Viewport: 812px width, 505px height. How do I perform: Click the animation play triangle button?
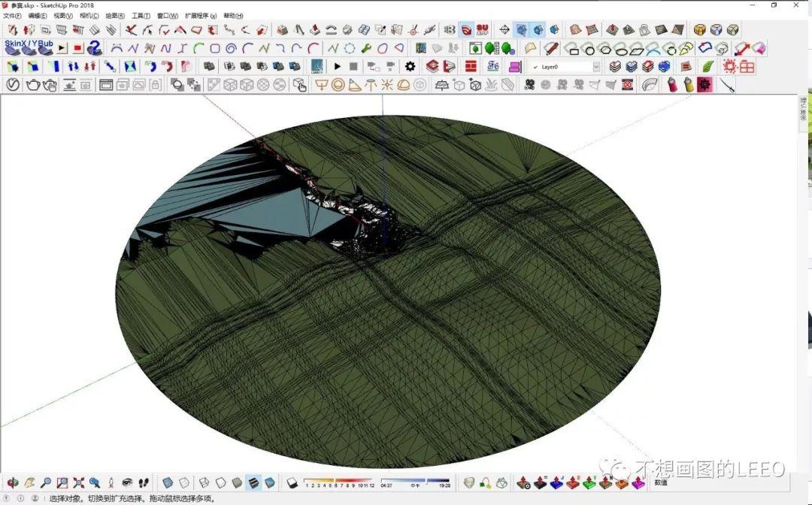pyautogui.click(x=337, y=66)
